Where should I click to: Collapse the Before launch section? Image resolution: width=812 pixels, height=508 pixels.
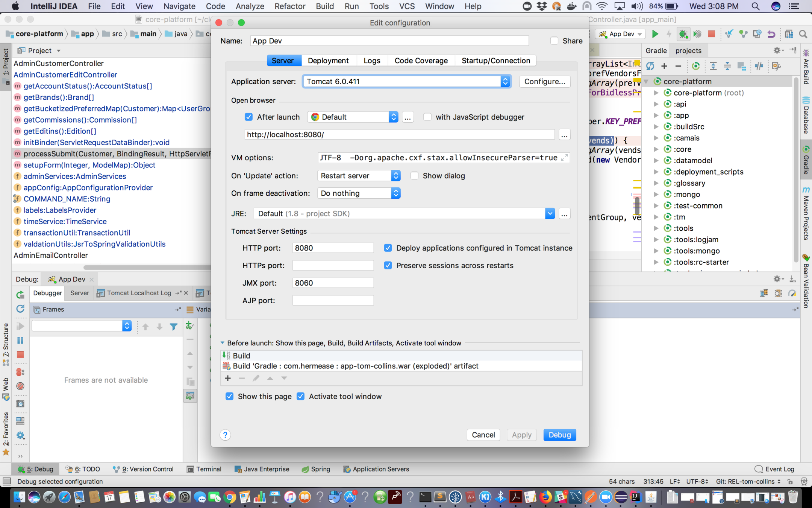(222, 343)
